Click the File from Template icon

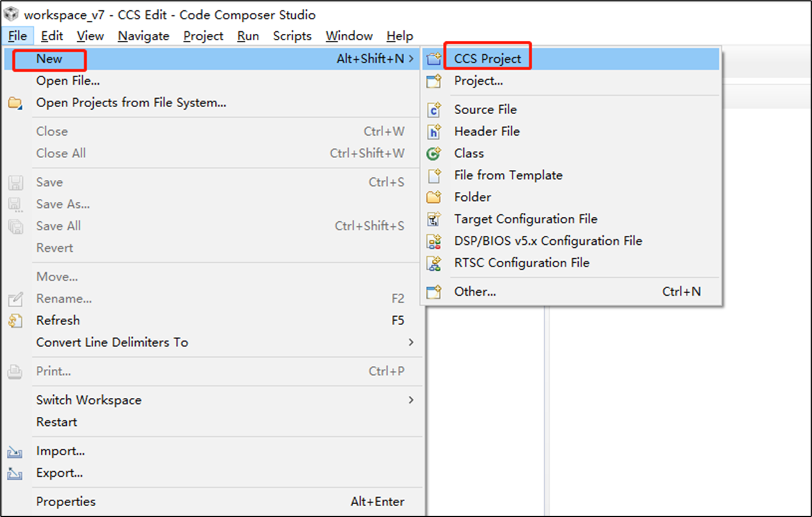pos(434,175)
